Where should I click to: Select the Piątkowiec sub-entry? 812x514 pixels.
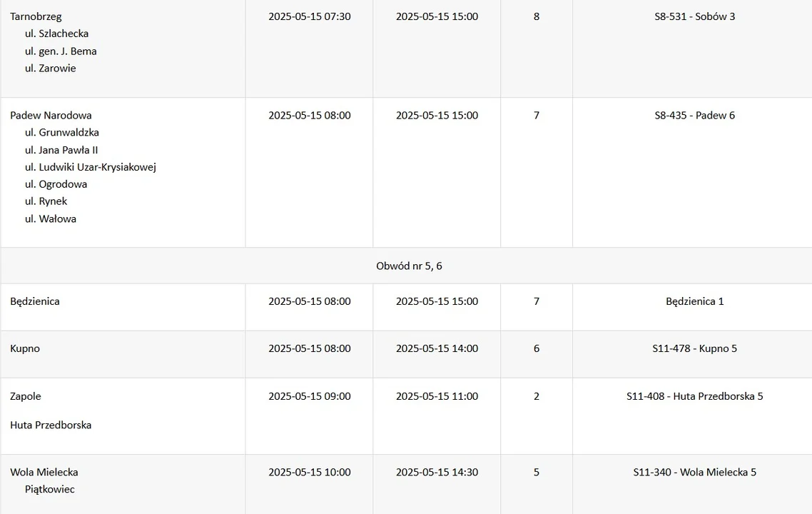[50, 490]
